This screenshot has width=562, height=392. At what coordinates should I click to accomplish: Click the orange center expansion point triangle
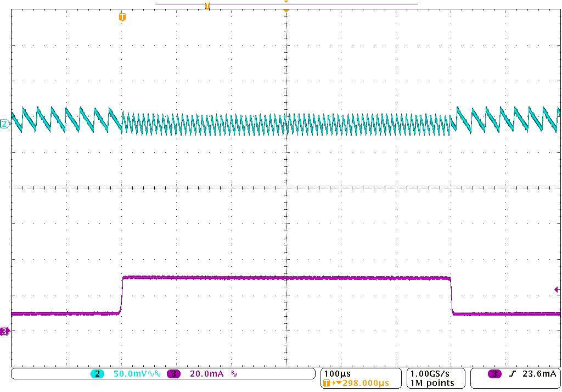click(x=286, y=9)
